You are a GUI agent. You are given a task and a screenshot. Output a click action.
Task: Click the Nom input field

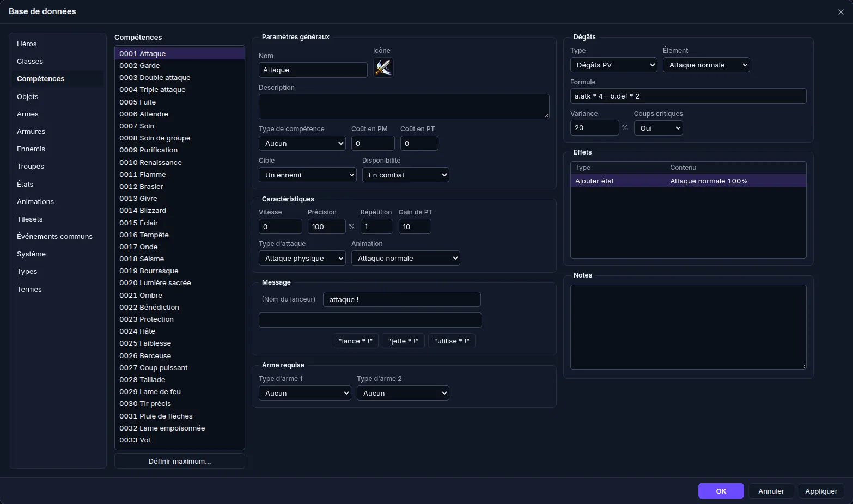tap(313, 70)
